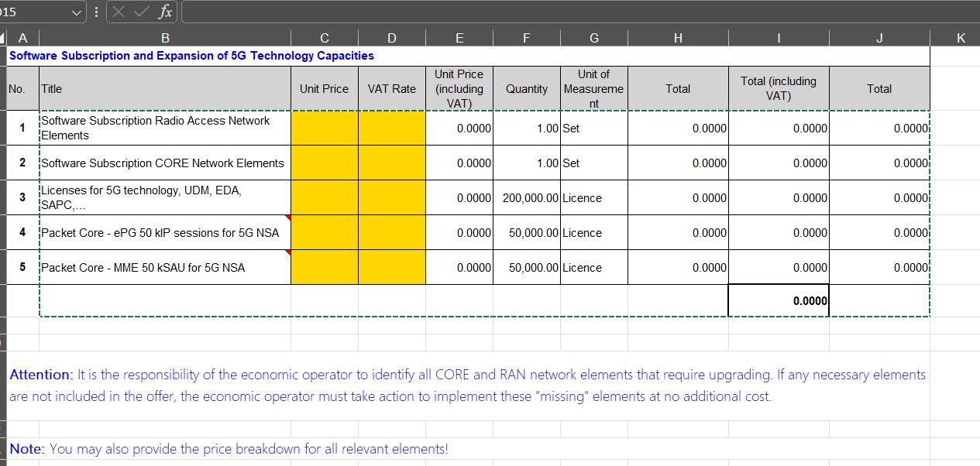Image resolution: width=980 pixels, height=466 pixels.
Task: Click yellow VAT Rate cell for CORE Network Elements row
Action: (x=392, y=163)
